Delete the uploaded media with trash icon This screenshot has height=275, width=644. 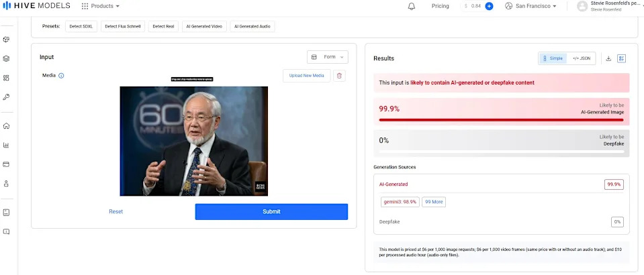pyautogui.click(x=339, y=76)
